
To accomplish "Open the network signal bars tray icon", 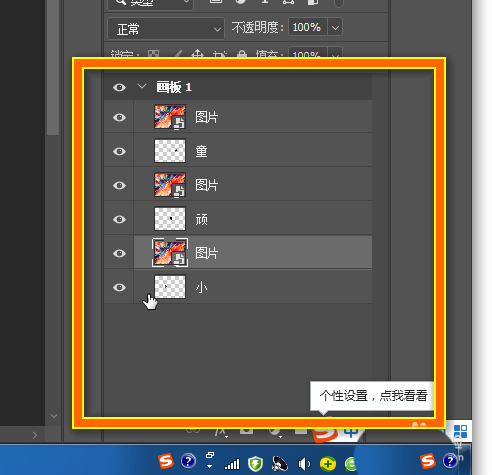I will 232,464.
